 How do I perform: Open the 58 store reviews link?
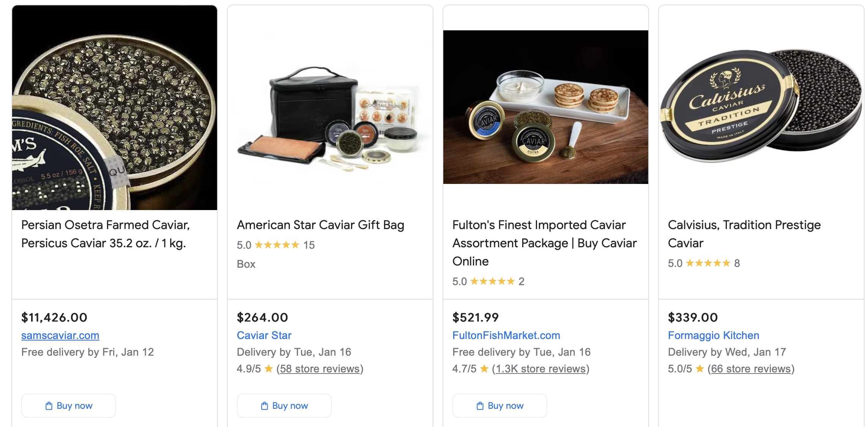[x=320, y=369]
